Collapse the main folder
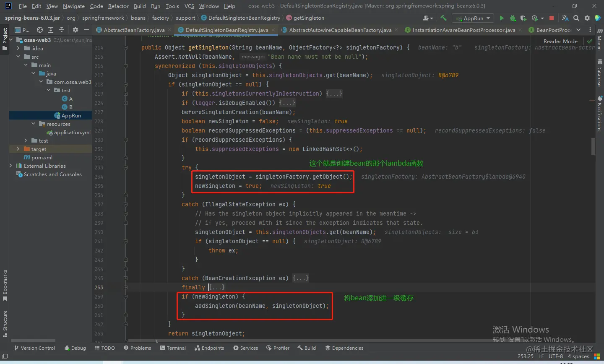 coord(26,65)
